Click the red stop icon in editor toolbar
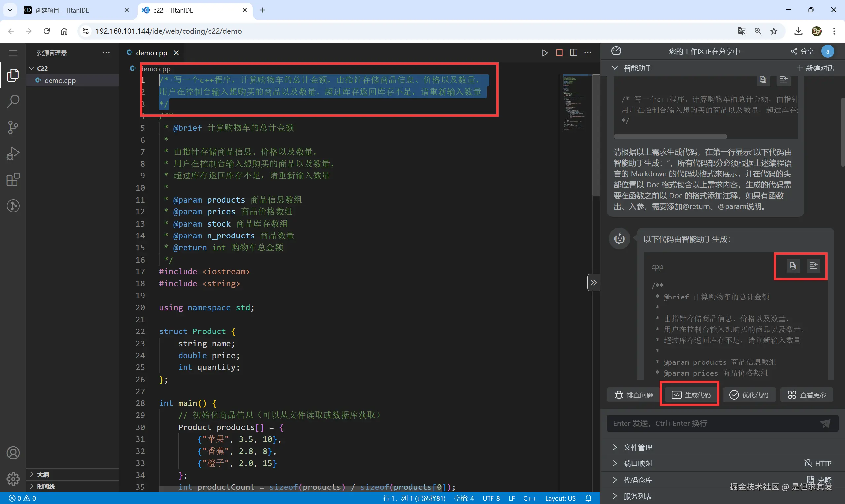The image size is (845, 504). pos(559,53)
